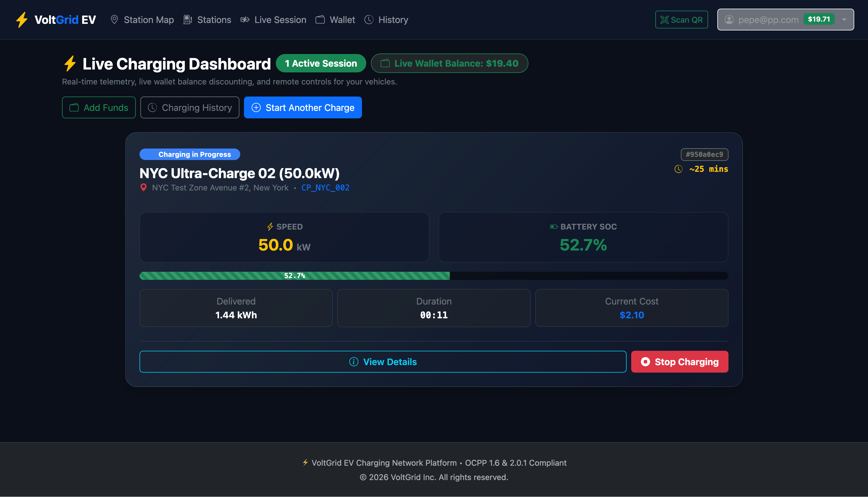The image size is (868, 497).
Task: Click the 52.7% battery SOC value
Action: point(583,245)
